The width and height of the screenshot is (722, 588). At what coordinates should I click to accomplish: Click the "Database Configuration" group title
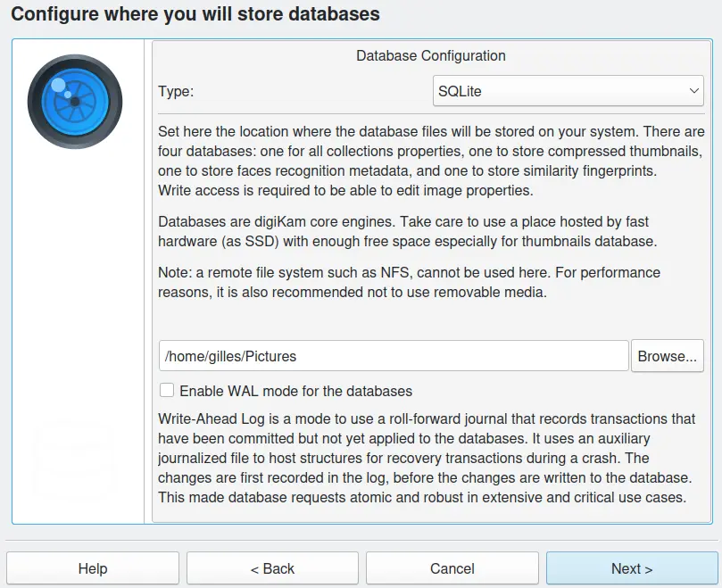coord(430,55)
